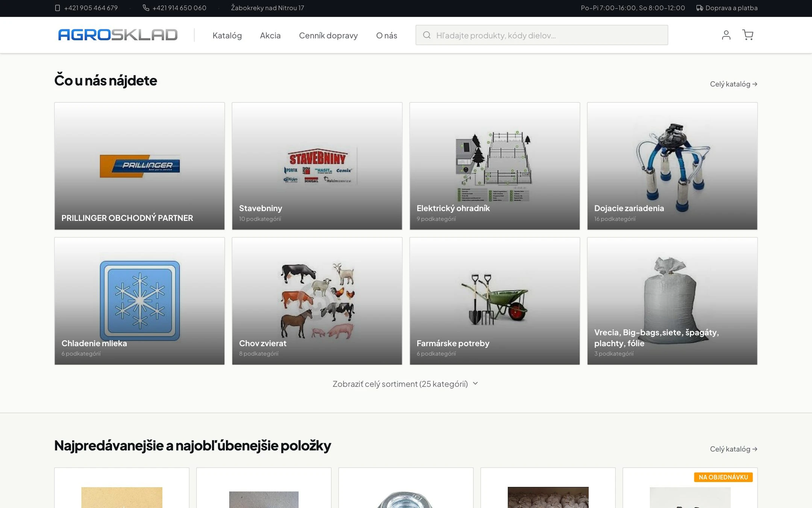The height and width of the screenshot is (508, 812).
Task: Call the number +421 914 650 060
Action: pyautogui.click(x=179, y=8)
